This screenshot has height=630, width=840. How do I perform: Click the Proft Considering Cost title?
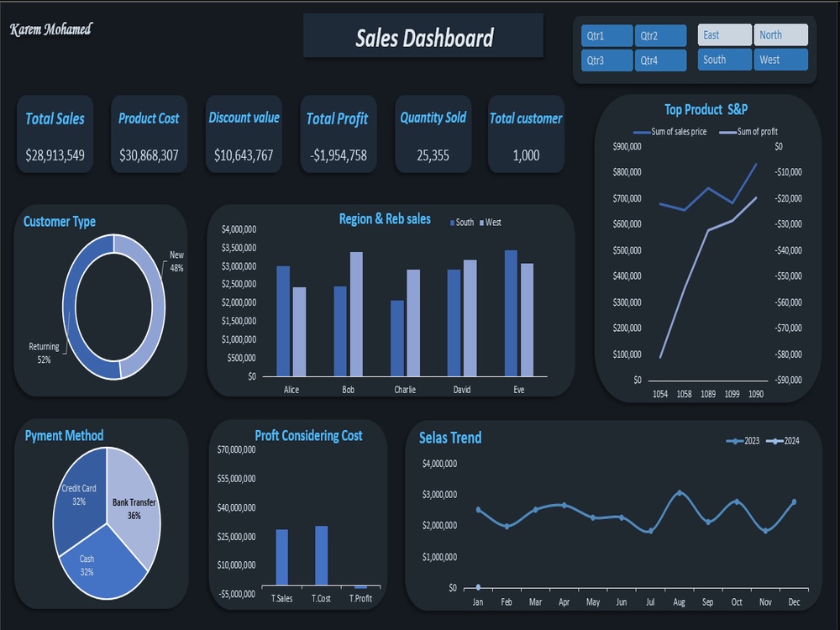click(x=308, y=435)
